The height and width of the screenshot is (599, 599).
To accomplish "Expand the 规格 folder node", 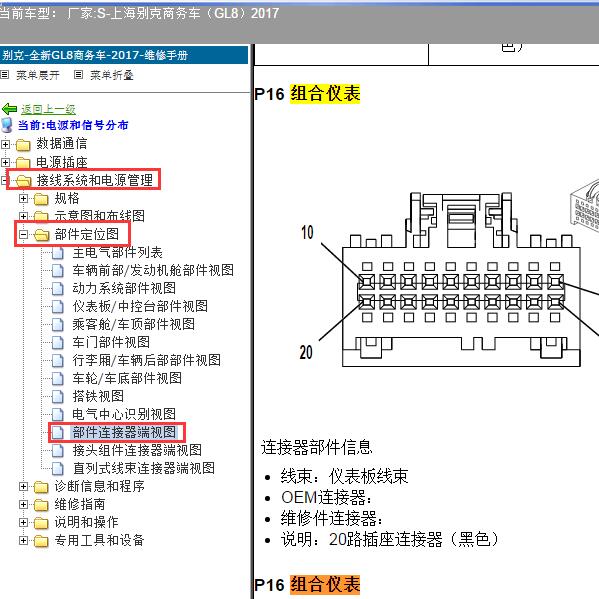I will pos(23,199).
